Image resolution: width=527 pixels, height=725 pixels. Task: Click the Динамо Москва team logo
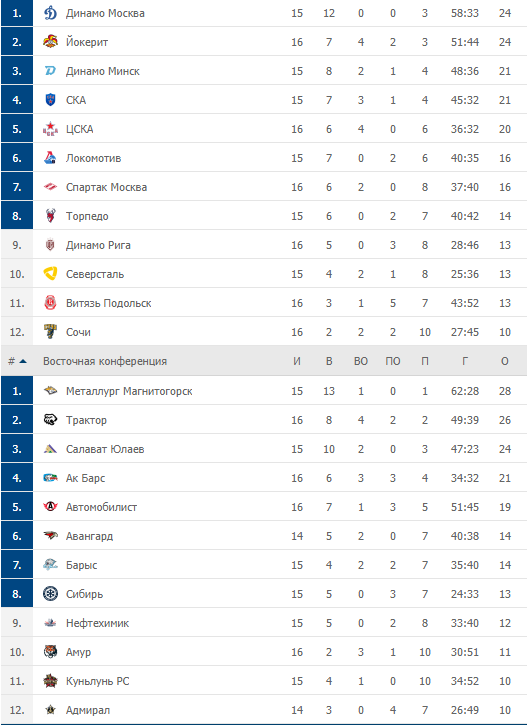(50, 13)
